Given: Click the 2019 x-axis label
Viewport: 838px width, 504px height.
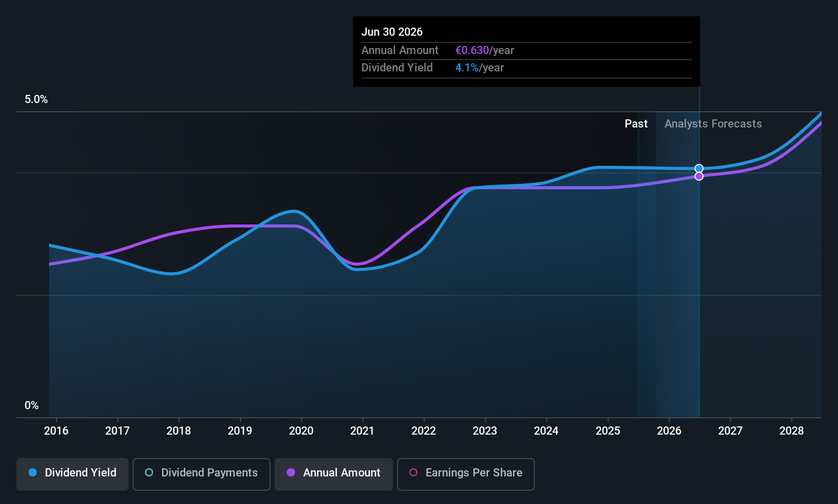Looking at the screenshot, I should (240, 431).
